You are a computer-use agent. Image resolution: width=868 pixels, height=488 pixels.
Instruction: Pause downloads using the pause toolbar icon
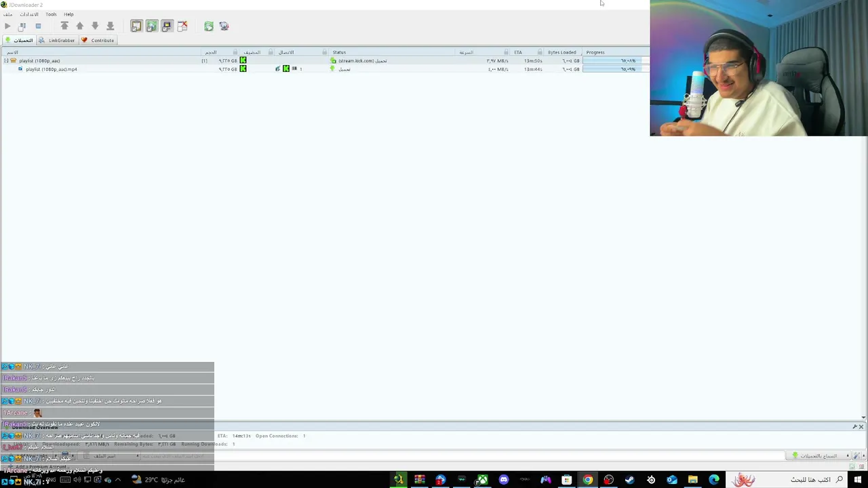(22, 26)
